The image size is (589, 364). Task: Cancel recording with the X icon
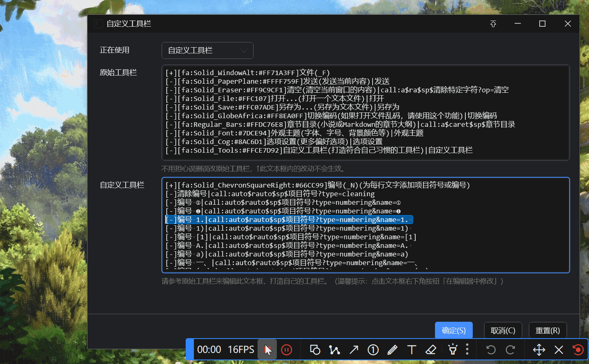coord(559,350)
